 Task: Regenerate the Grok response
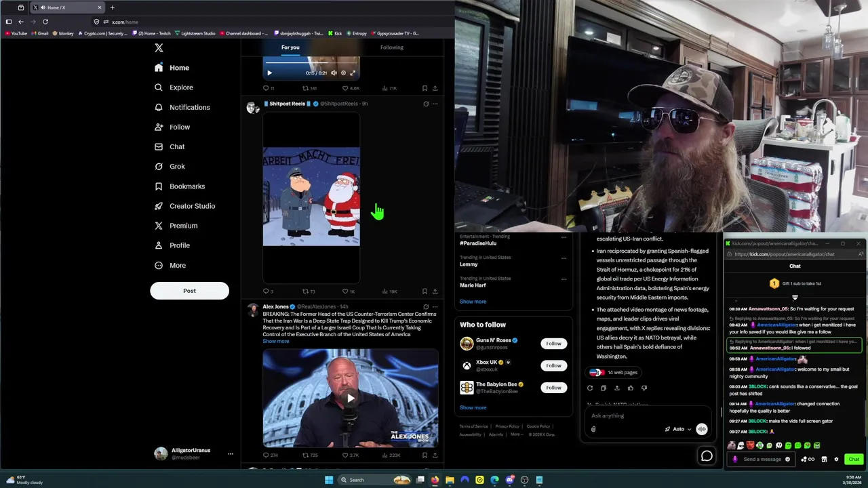point(590,388)
